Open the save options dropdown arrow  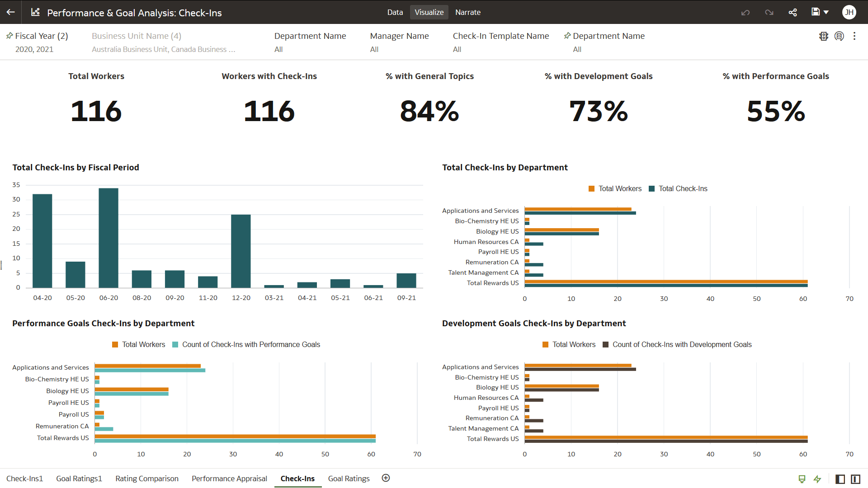point(826,12)
